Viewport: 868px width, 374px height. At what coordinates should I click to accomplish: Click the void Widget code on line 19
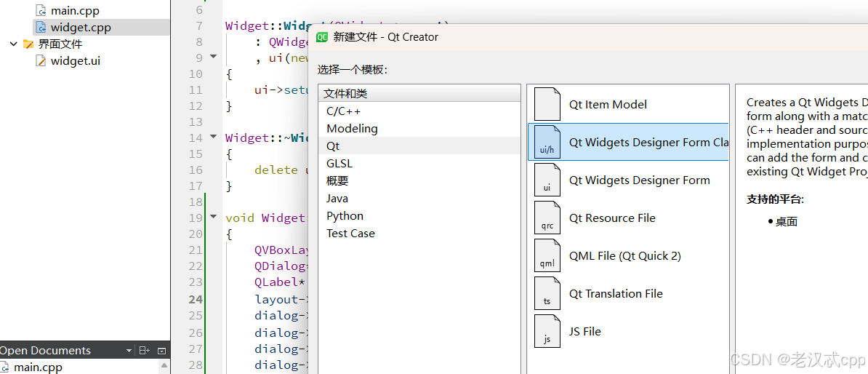[265, 218]
